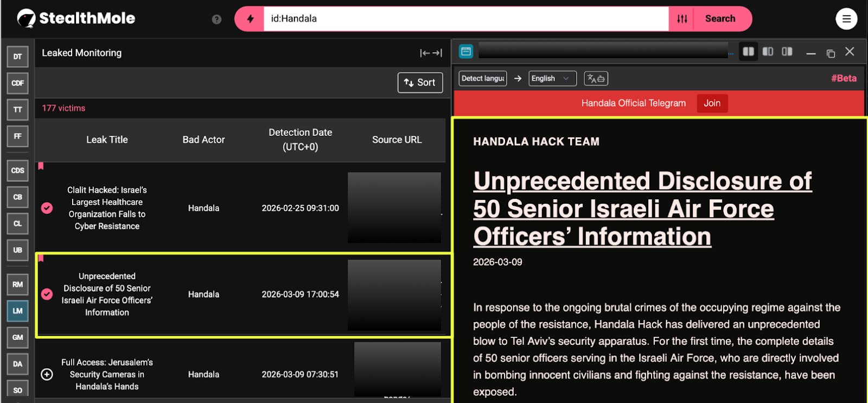868x403 pixels.
Task: Toggle checkmark on the Clalit Hacked row
Action: click(47, 208)
